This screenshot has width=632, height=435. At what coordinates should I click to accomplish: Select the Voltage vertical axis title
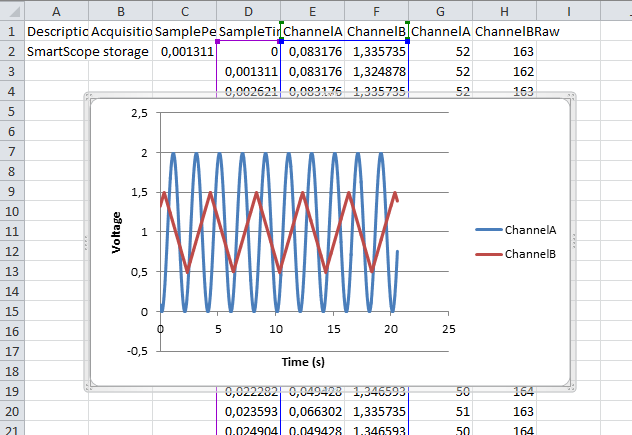[117, 231]
